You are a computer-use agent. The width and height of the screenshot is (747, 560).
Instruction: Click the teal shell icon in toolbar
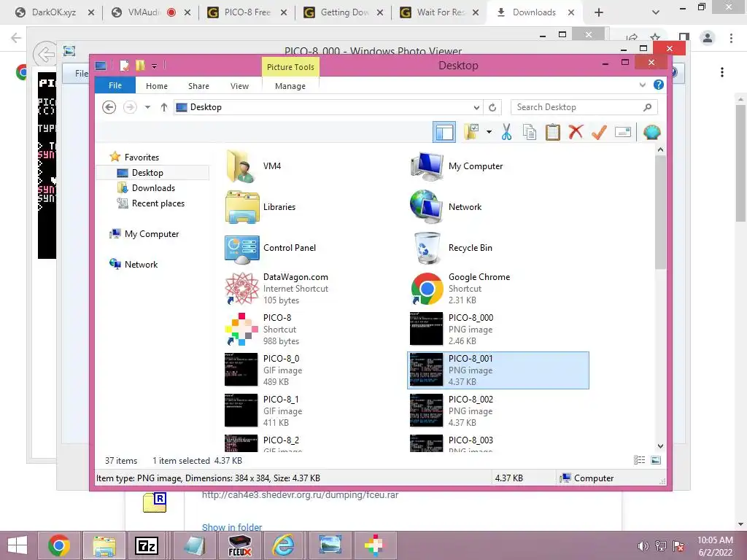[651, 132]
